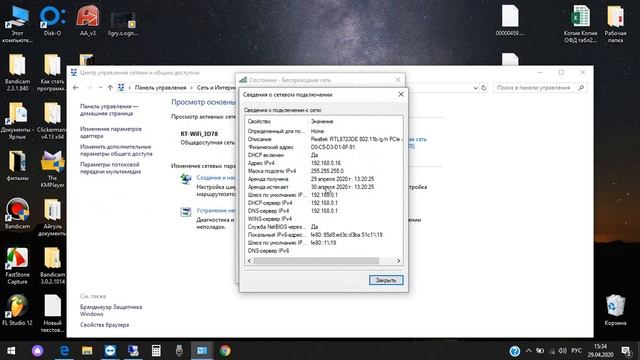Open Новый текстовый document on desktop
This screenshot has width=640, height=360.
point(52,313)
